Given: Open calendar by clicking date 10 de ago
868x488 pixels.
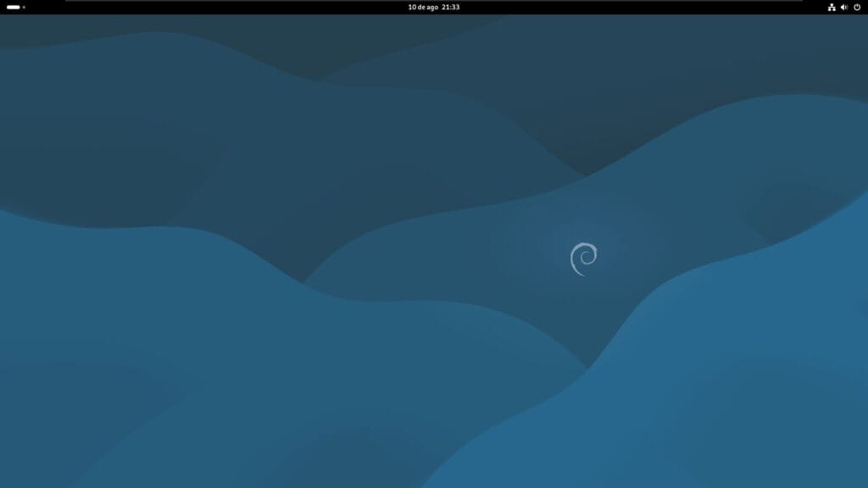Looking at the screenshot, I should click(421, 7).
